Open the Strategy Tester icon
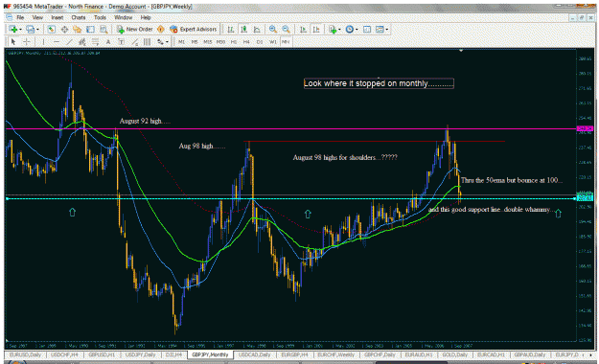This screenshot has width=599, height=364. point(104,30)
